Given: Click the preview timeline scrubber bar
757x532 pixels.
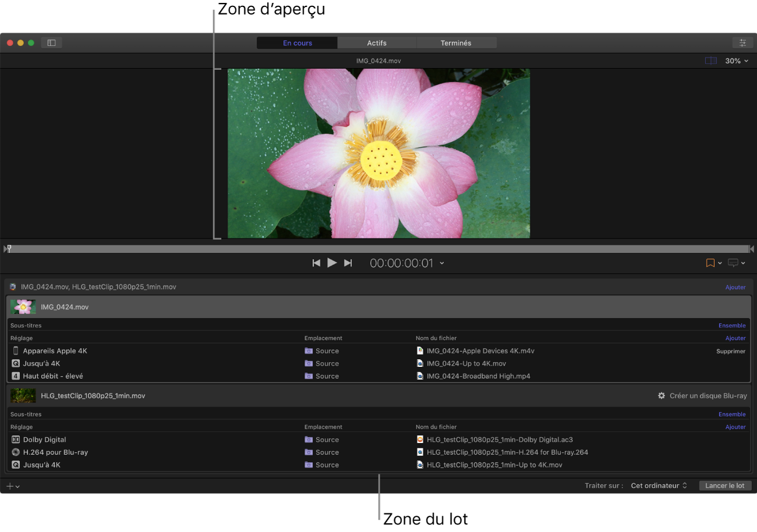Looking at the screenshot, I should (x=378, y=249).
